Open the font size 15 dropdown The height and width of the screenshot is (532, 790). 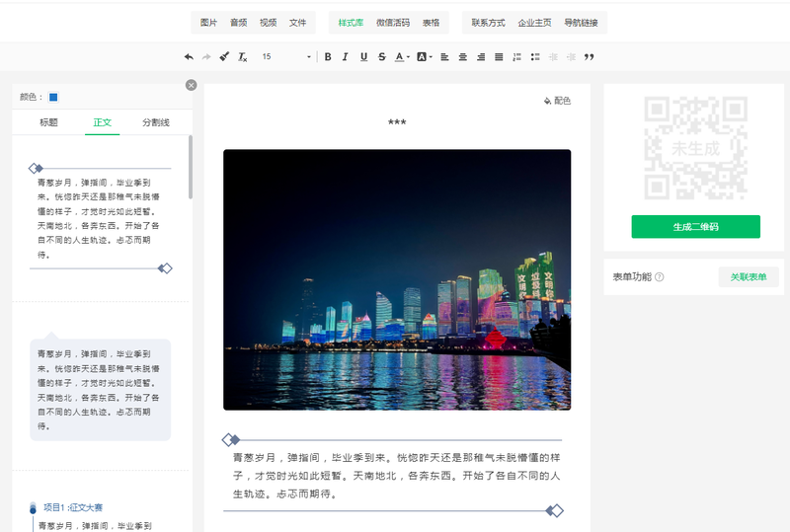pos(284,57)
